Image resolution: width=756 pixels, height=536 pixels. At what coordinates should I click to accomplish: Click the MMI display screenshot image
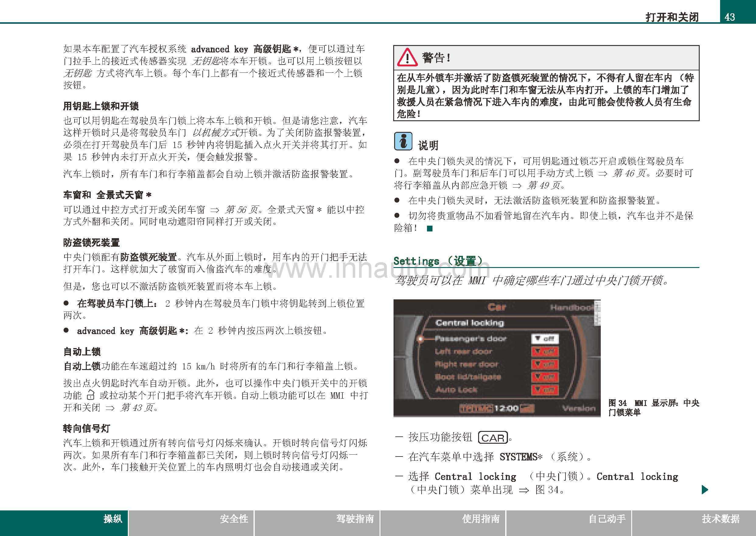tap(497, 358)
